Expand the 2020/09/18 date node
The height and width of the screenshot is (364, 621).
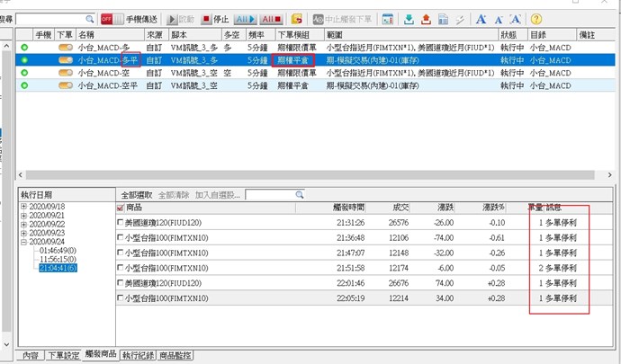23,207
